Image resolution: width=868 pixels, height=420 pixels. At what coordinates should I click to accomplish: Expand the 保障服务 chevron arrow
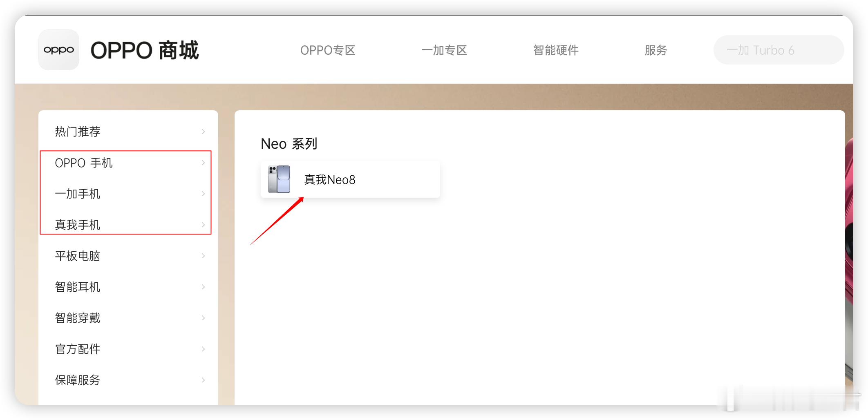[x=203, y=380]
